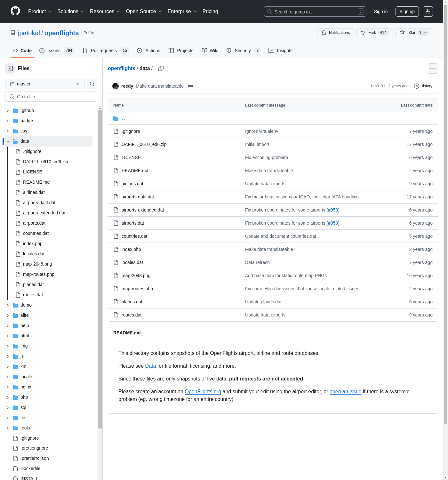Collapse the data folder in tree
The width and height of the screenshot is (448, 480).
point(8,141)
